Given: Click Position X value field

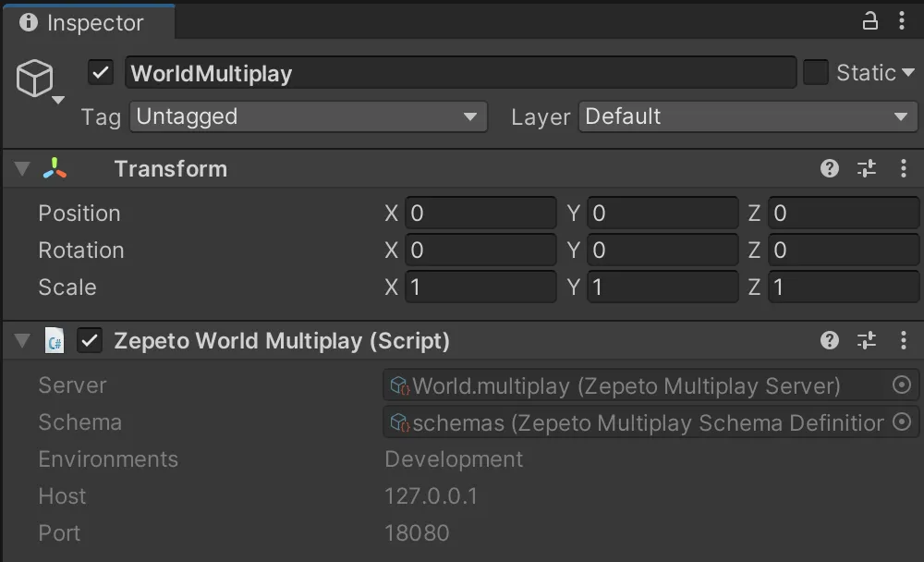Looking at the screenshot, I should pos(480,213).
